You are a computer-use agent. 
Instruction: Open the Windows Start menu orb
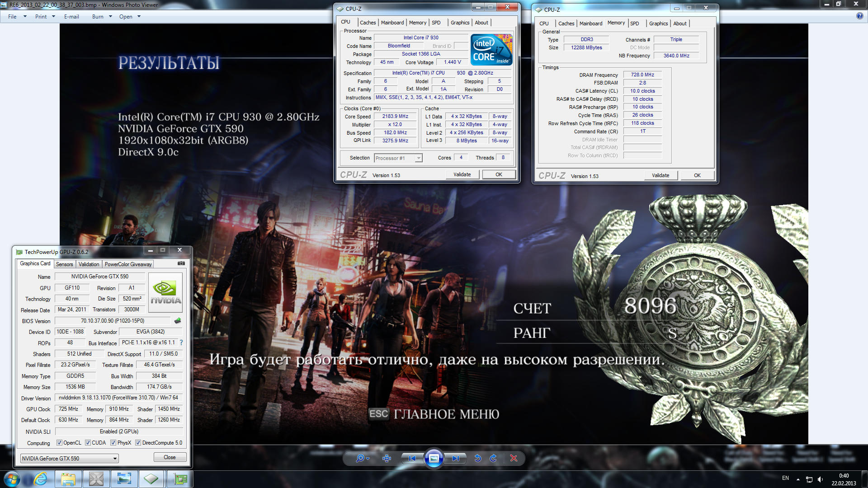pos(12,479)
